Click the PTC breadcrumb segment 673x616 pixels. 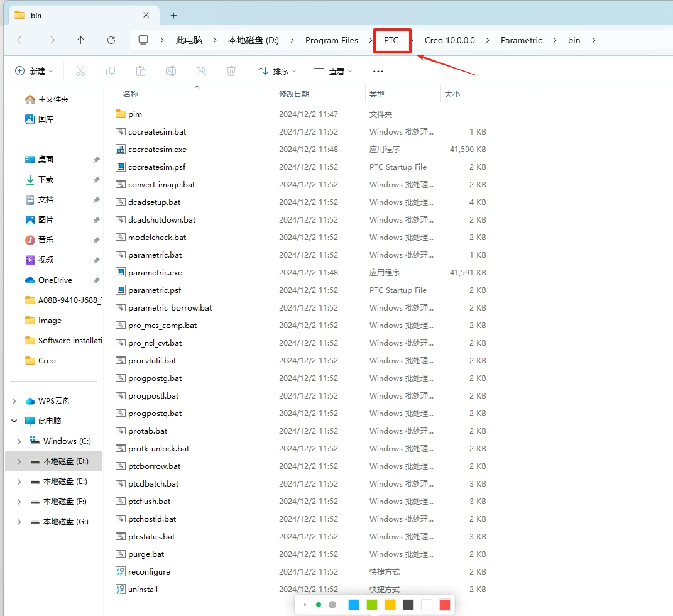[391, 40]
